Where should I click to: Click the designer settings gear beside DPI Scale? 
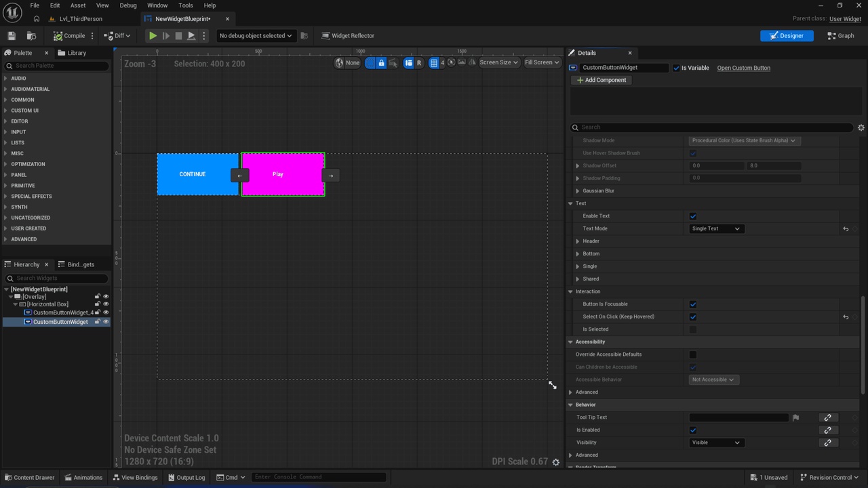[556, 462]
